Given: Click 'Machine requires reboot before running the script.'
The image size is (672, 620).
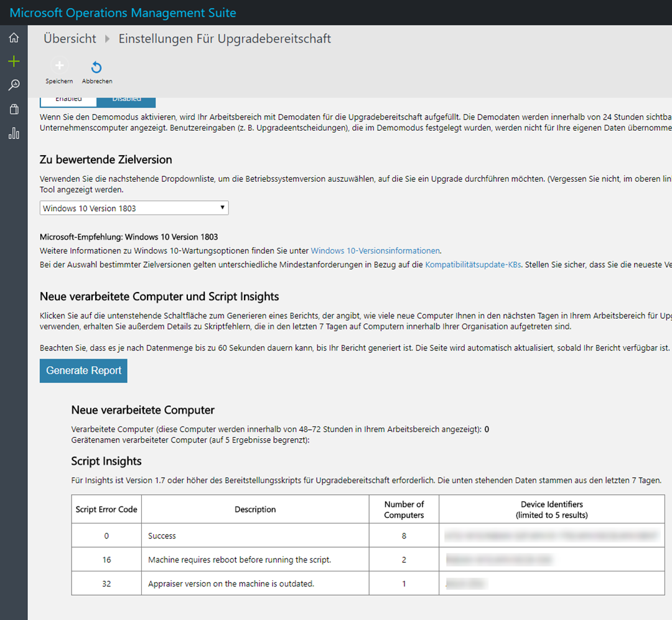Looking at the screenshot, I should click(240, 560).
